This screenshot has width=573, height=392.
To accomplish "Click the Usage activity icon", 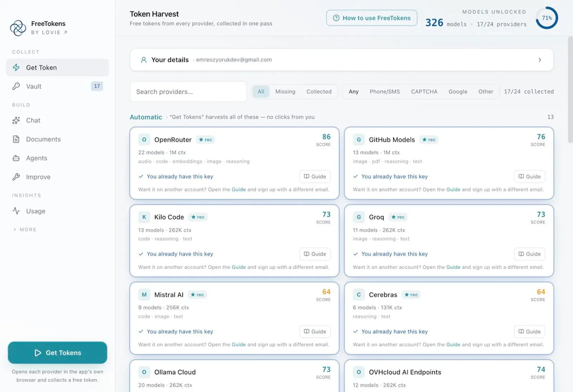I will coord(16,211).
